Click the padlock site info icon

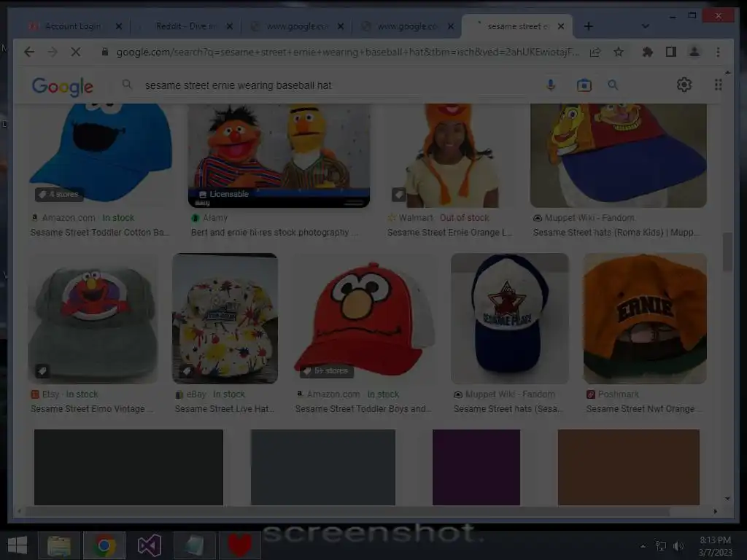tap(105, 52)
